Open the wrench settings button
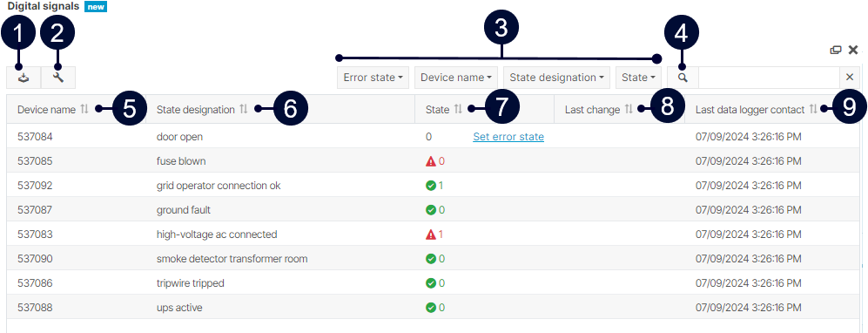Viewport: 868px width, 333px height. click(58, 78)
